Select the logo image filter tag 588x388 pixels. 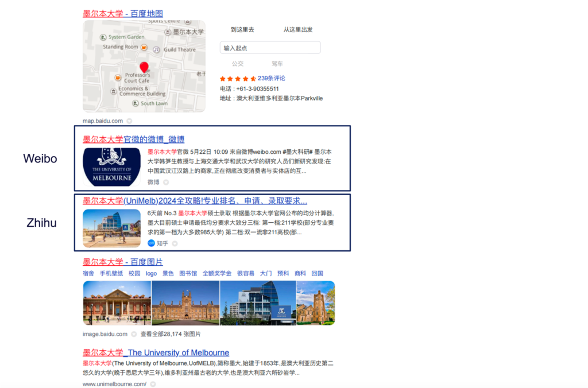click(x=151, y=273)
